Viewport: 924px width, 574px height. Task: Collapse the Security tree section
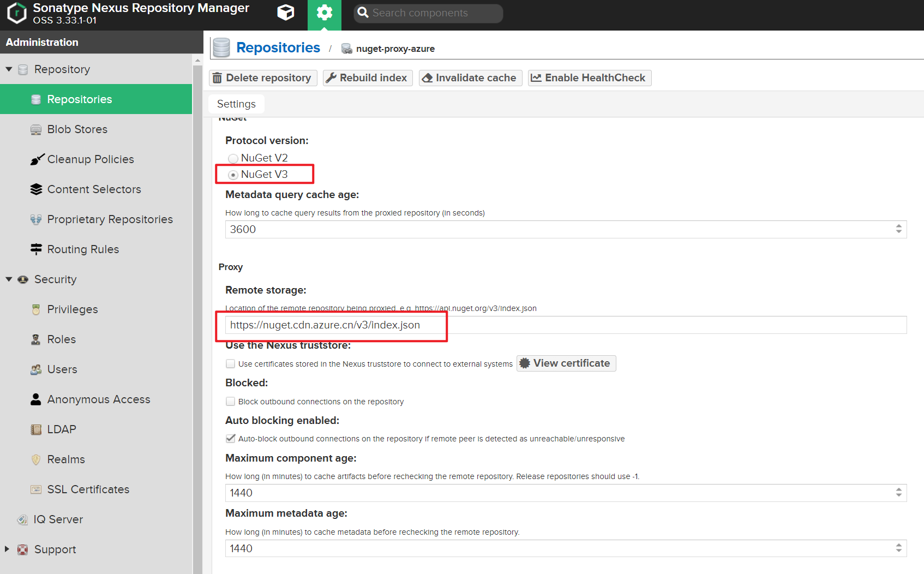coord(9,279)
